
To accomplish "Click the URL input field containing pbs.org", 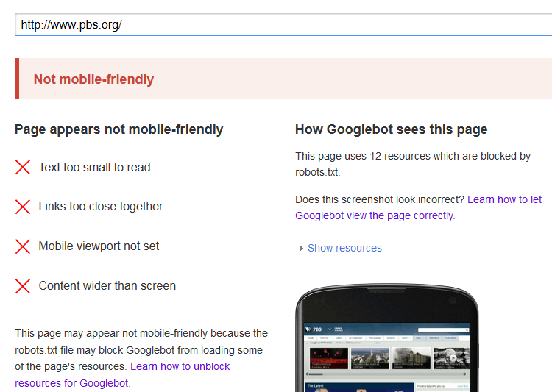I will click(x=283, y=24).
